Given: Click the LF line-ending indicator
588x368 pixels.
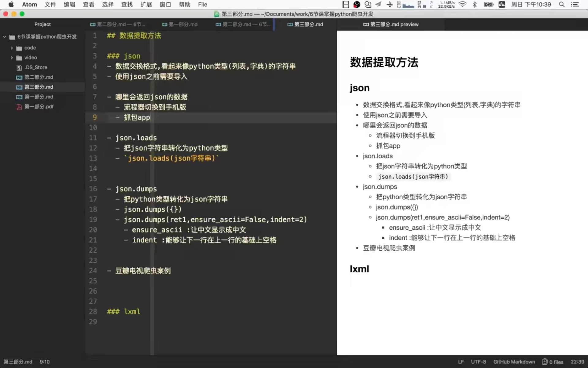Looking at the screenshot, I should (x=461, y=362).
